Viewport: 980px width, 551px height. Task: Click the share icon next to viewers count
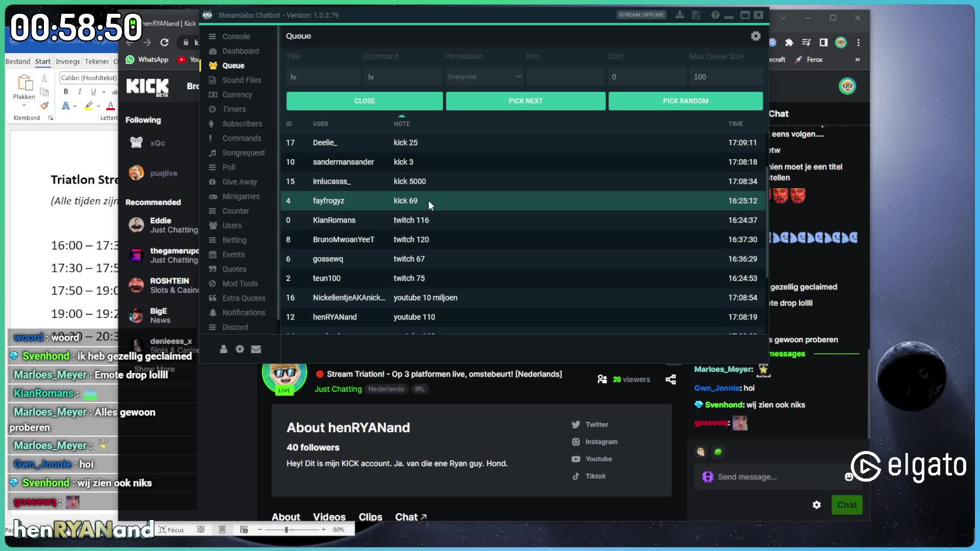coord(671,379)
